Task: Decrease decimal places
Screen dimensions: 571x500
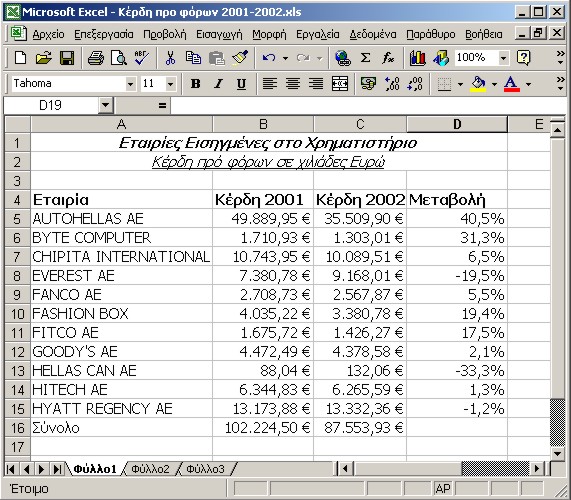Action: (415, 84)
